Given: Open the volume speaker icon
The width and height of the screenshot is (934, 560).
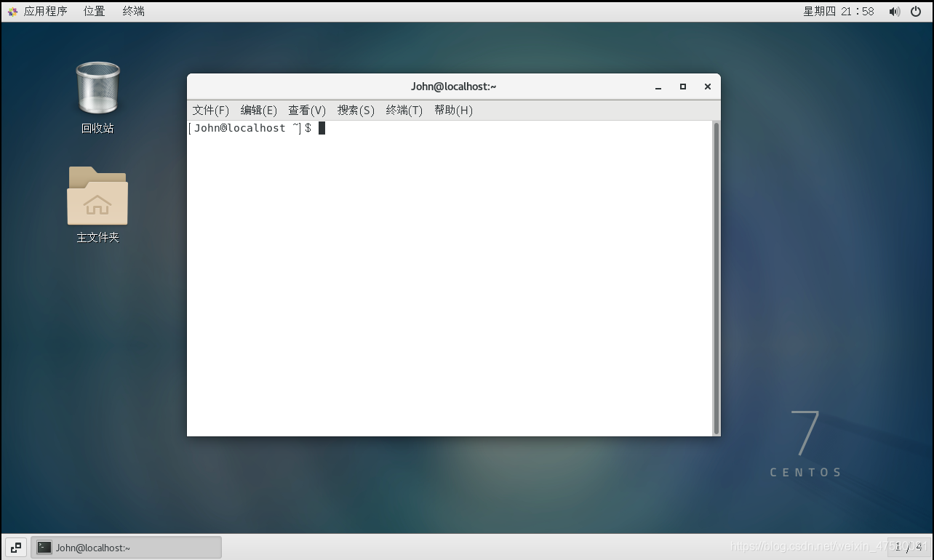Looking at the screenshot, I should 895,11.
